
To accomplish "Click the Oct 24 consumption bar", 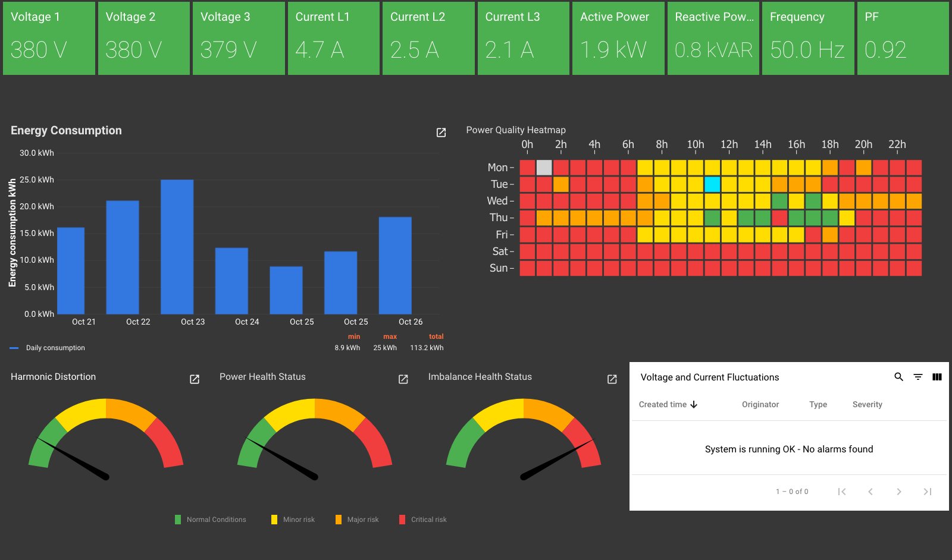I will tap(231, 281).
